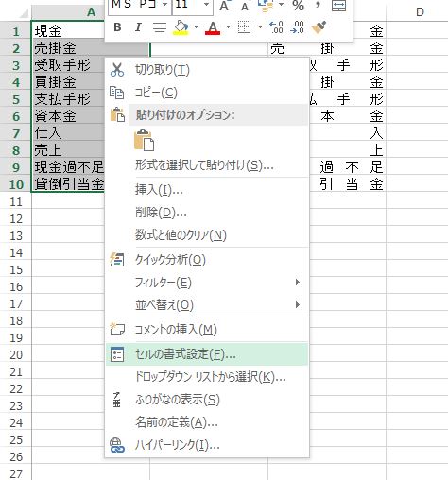Image resolution: width=448 pixels, height=480 pixels.
Task: Choose ふりがなの表示(S)
Action: coord(207,400)
